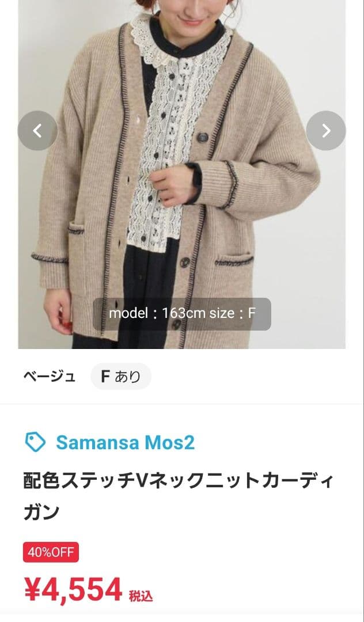
Task: Tap the ベージュ color label
Action: click(x=50, y=377)
